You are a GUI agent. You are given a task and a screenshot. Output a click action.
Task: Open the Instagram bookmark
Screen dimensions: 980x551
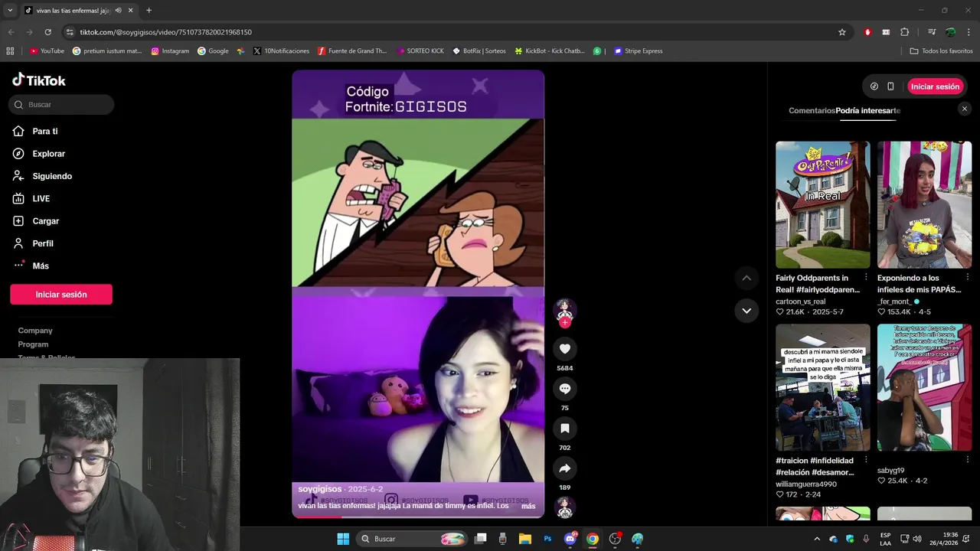tap(170, 51)
